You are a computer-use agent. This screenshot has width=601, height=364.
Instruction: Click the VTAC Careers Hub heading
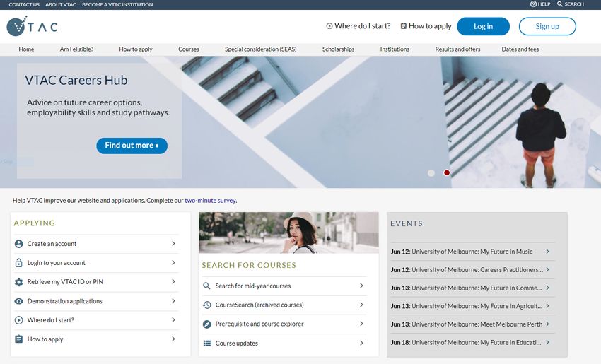[x=76, y=80]
